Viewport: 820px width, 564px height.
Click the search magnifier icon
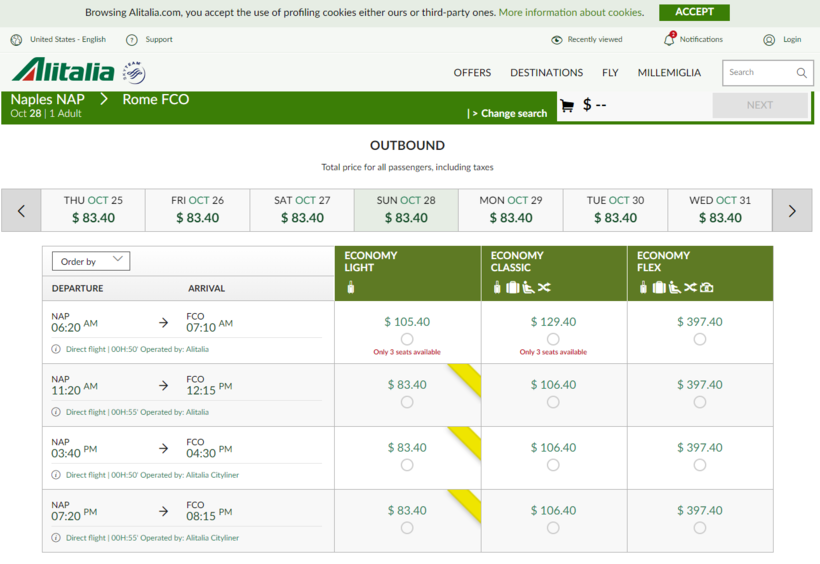pos(801,72)
